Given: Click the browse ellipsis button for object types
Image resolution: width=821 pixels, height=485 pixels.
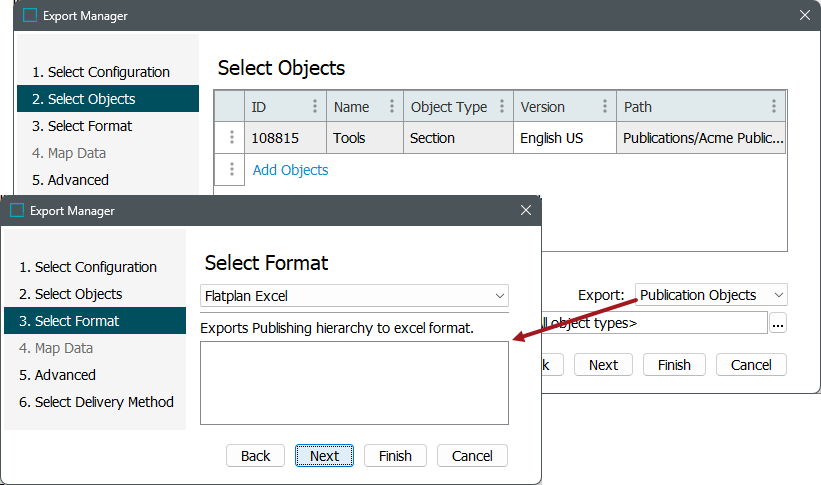Looking at the screenshot, I should [778, 323].
